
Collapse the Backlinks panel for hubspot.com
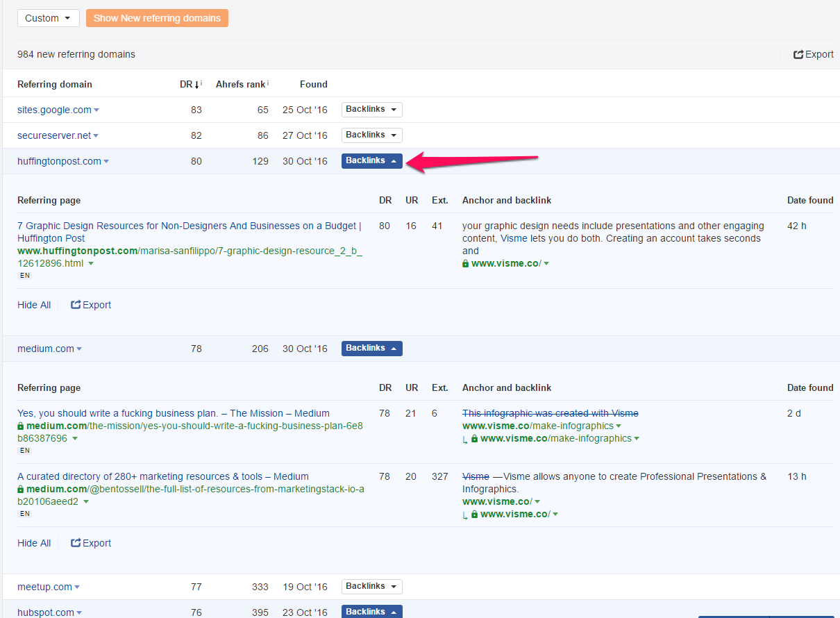coord(371,611)
